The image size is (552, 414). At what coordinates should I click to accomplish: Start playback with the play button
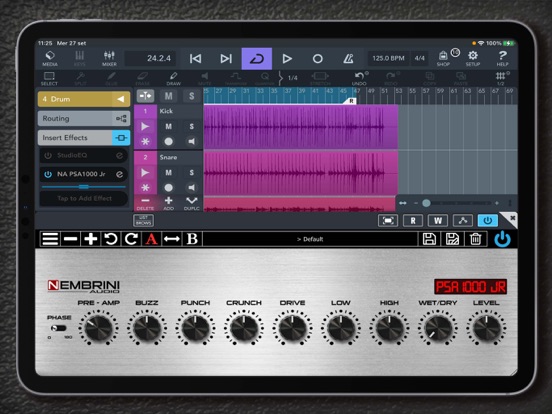pyautogui.click(x=287, y=58)
